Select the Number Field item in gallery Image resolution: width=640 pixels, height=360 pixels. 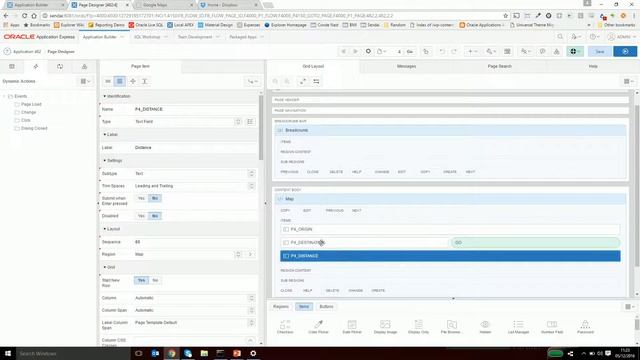click(x=552, y=327)
